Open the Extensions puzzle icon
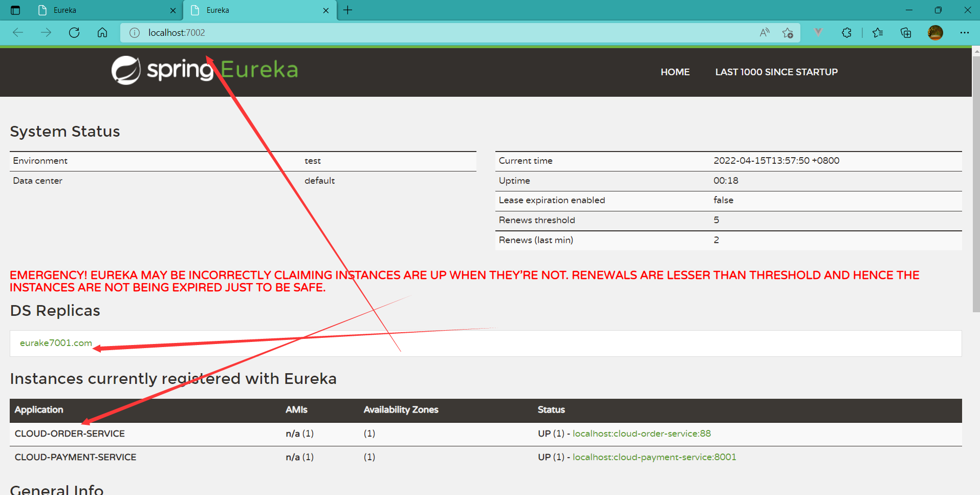 coord(846,33)
